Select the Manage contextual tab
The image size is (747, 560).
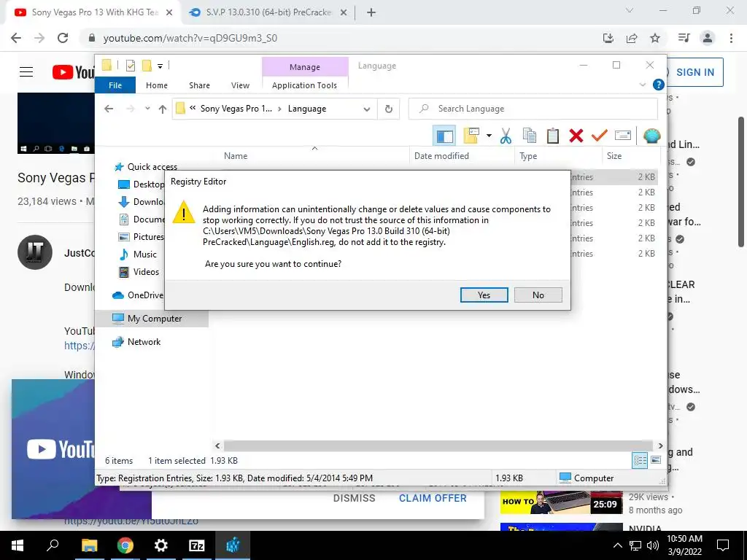click(x=305, y=67)
